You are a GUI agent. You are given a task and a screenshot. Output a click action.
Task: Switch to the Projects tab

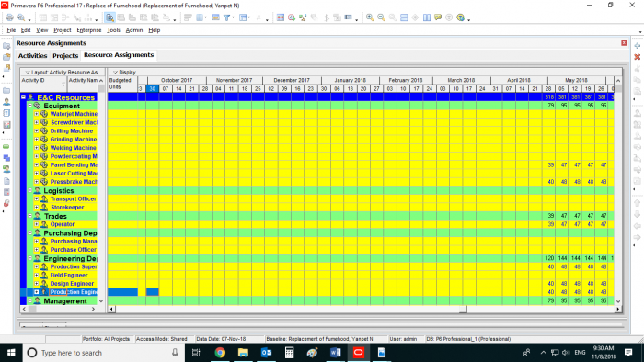click(65, 55)
